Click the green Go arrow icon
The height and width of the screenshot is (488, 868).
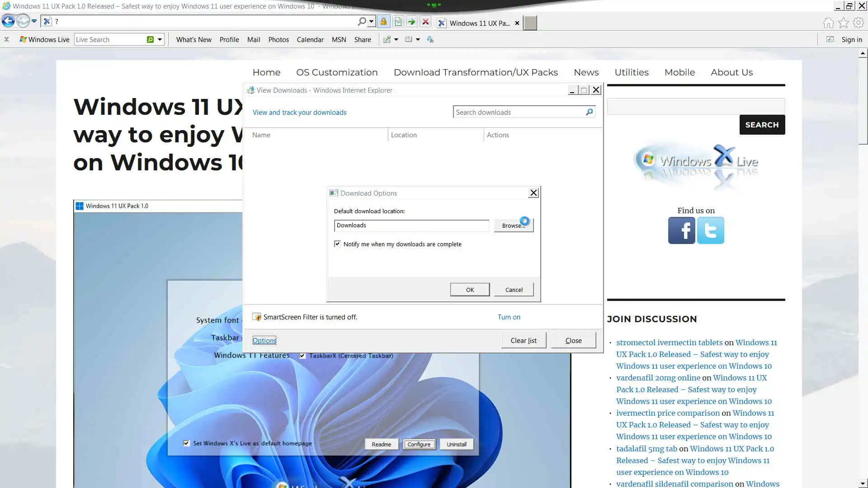411,22
